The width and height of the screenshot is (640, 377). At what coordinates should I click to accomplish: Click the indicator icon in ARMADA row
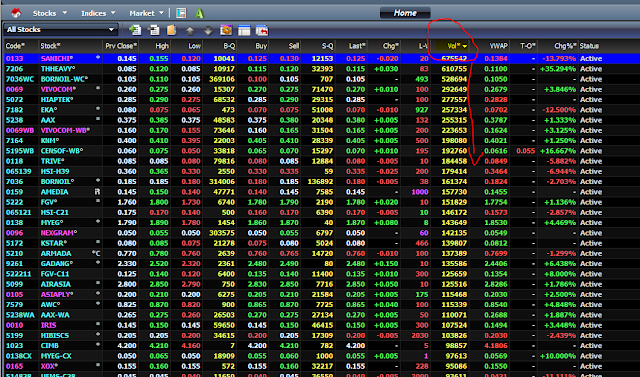pyautogui.click(x=97, y=253)
